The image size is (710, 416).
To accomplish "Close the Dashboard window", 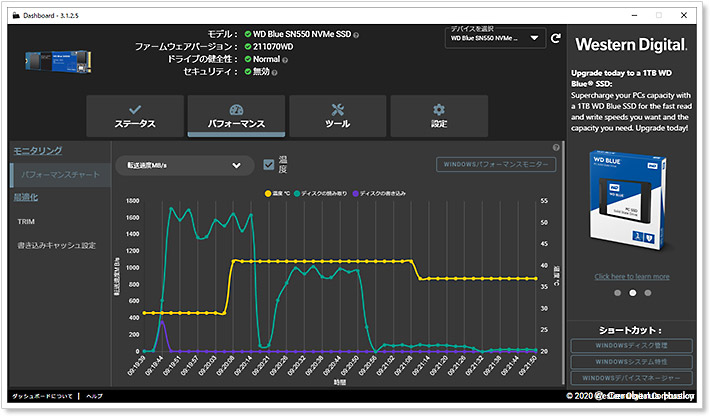I will 684,15.
